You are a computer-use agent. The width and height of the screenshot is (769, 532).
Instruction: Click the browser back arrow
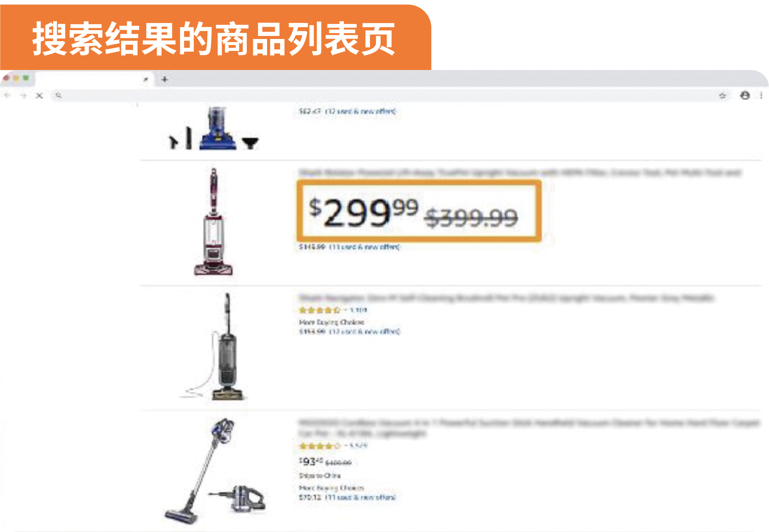(7, 96)
